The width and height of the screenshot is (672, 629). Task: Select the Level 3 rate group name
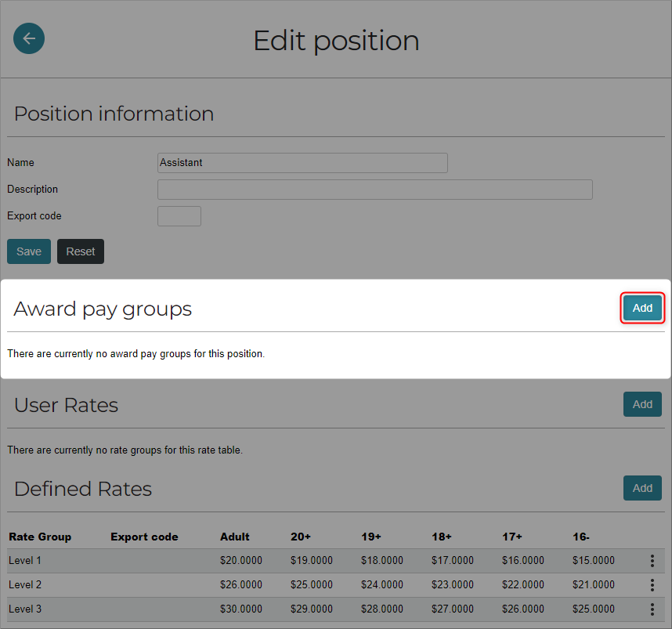pos(25,609)
